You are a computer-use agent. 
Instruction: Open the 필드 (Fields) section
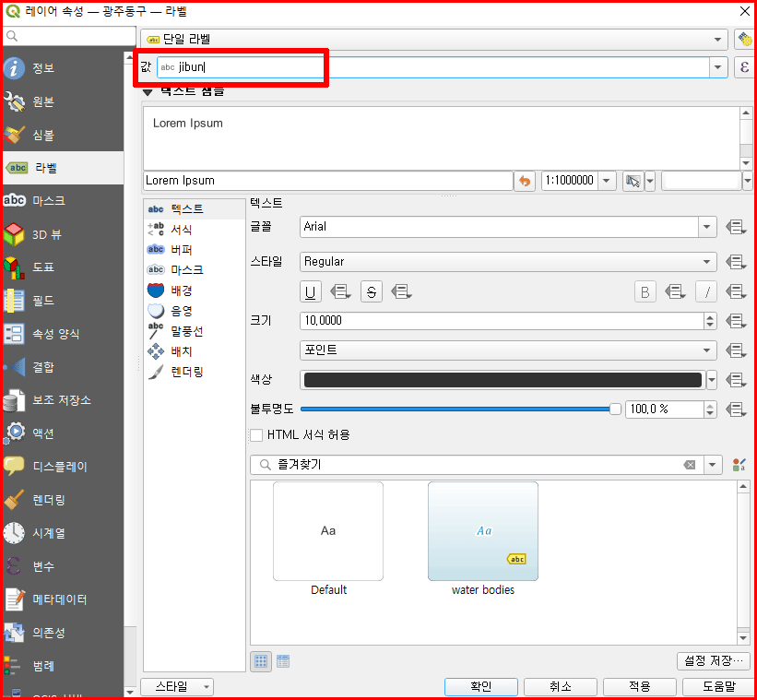coord(63,301)
